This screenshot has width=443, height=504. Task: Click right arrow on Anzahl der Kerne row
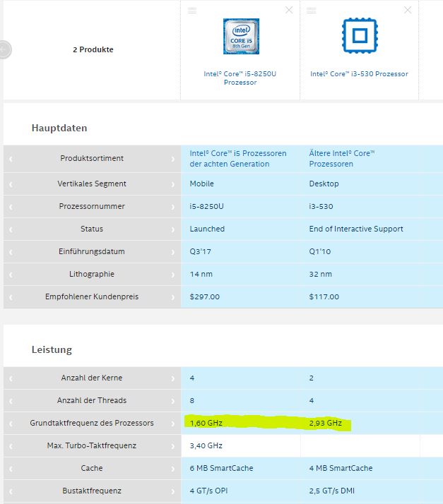[x=173, y=378]
